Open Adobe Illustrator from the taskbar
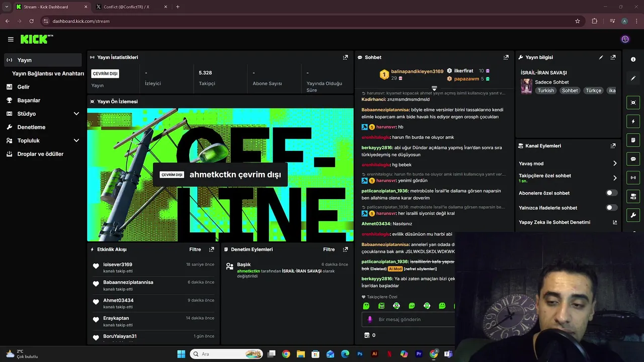644x362 pixels. click(x=374, y=354)
